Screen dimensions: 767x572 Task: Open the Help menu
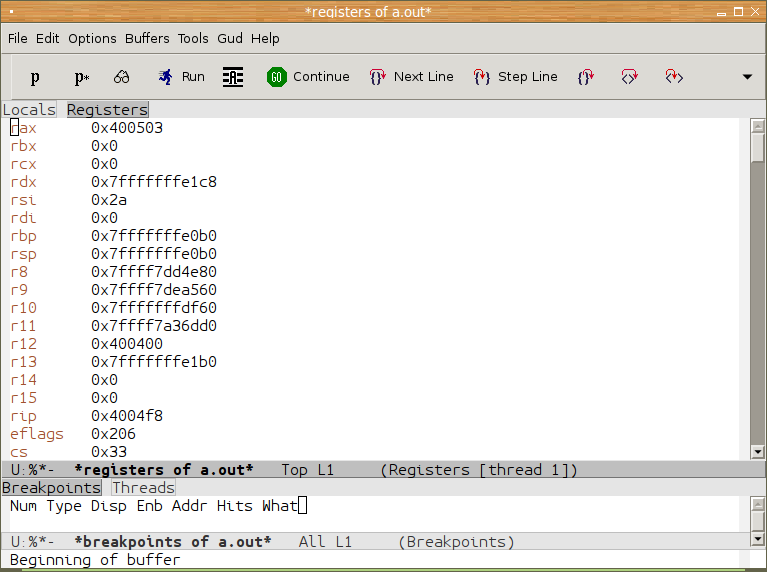(x=265, y=38)
